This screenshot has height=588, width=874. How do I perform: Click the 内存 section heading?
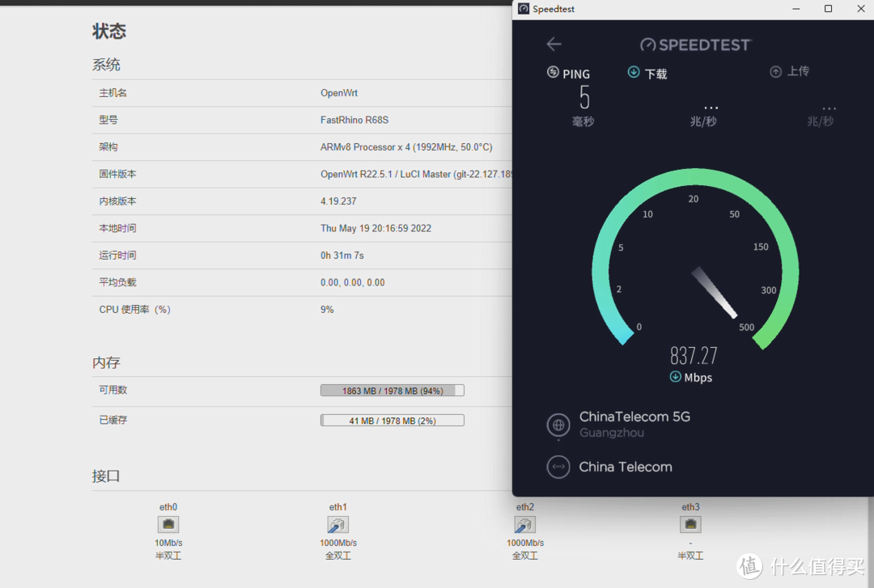click(106, 363)
